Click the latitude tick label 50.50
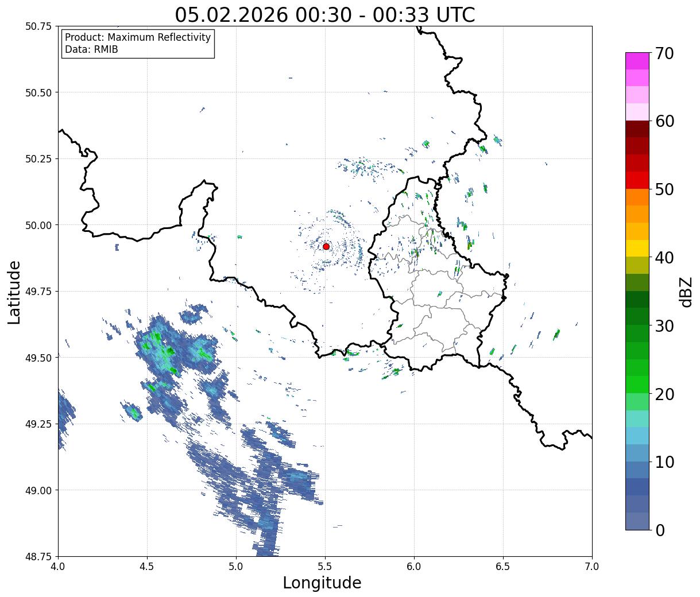This screenshot has height=597, width=700. [x=38, y=92]
